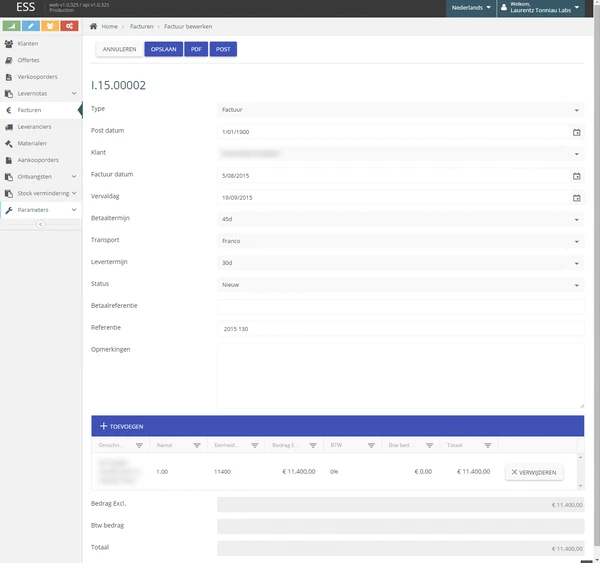
Task: Click TOEVOEGEN to add a line
Action: pos(122,426)
